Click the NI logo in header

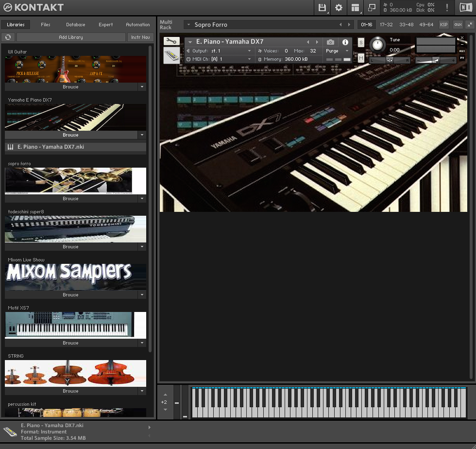tap(466, 7)
